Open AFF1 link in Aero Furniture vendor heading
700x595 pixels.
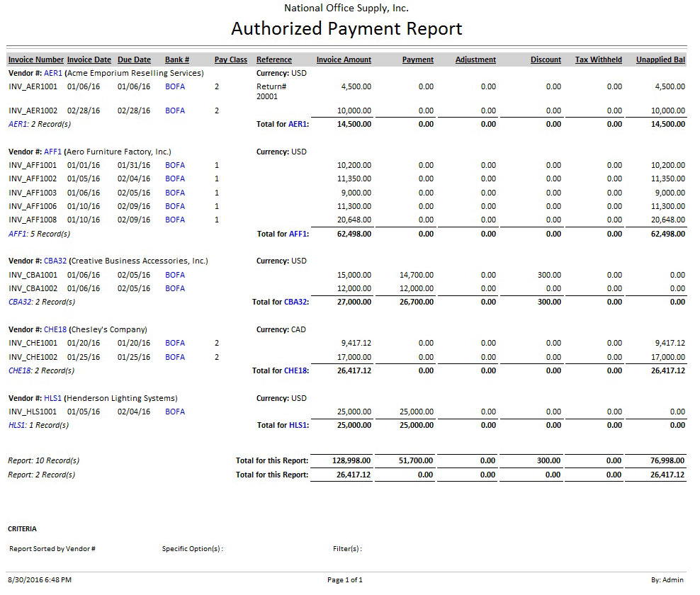point(53,152)
